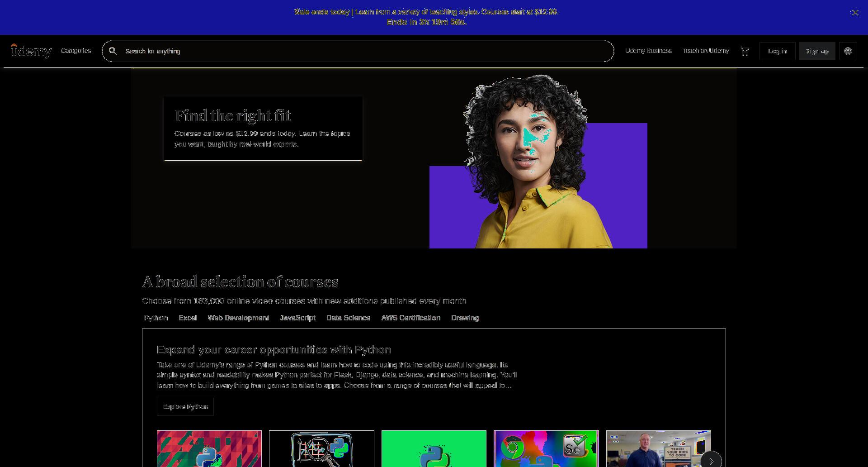This screenshot has height=467, width=868.
Task: Open the 'Teach your kids to code' thumbnail
Action: point(658,449)
